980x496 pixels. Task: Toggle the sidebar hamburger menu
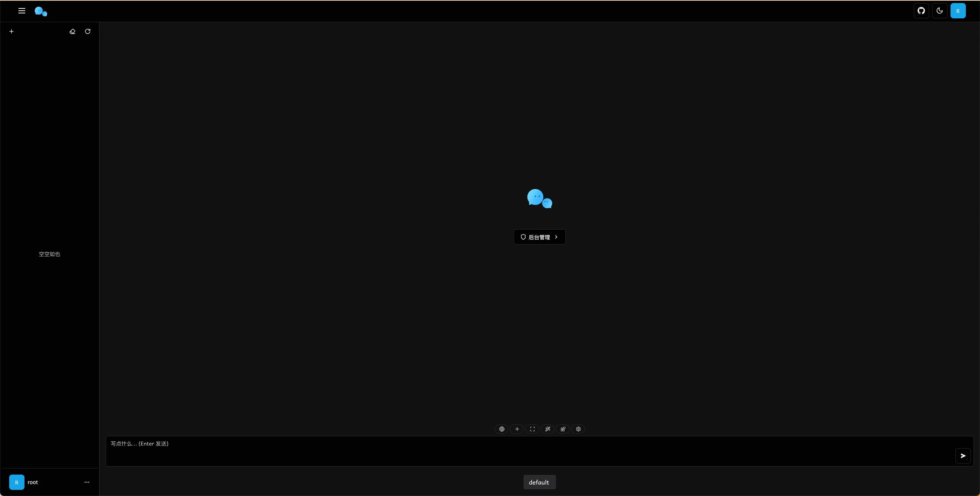[x=22, y=11]
